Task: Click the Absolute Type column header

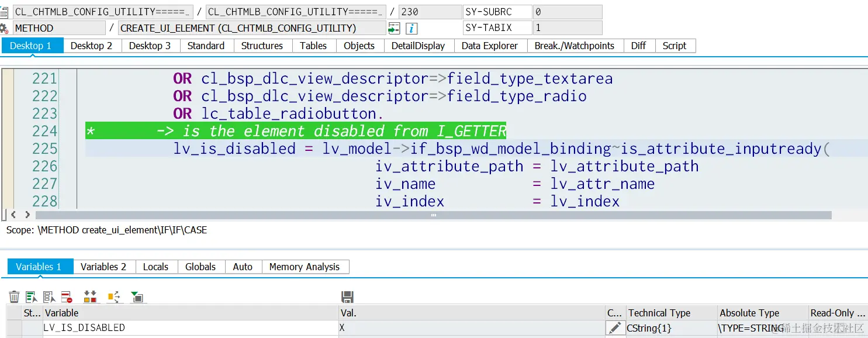Action: click(x=762, y=313)
